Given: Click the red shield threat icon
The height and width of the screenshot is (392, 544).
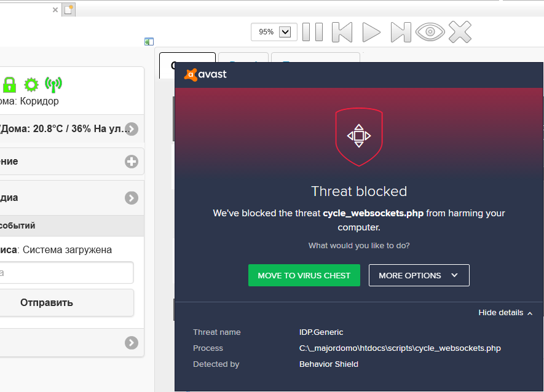Looking at the screenshot, I should click(x=359, y=136).
